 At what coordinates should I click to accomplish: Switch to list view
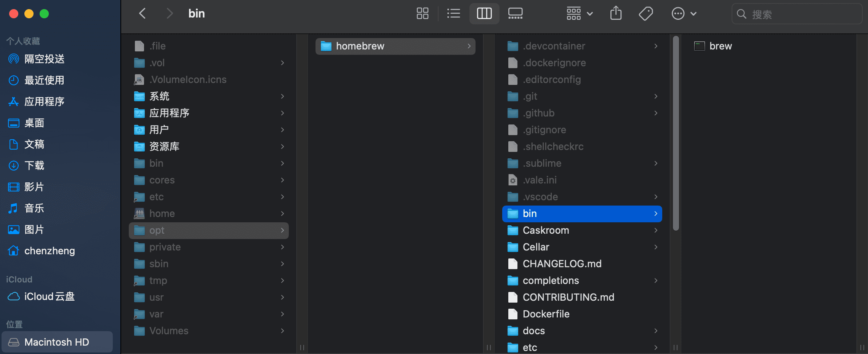(453, 14)
